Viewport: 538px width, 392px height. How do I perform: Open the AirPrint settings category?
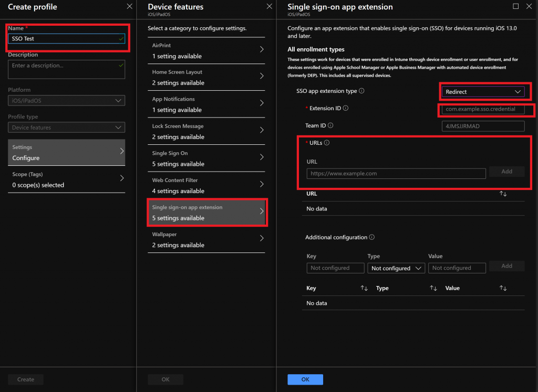206,51
